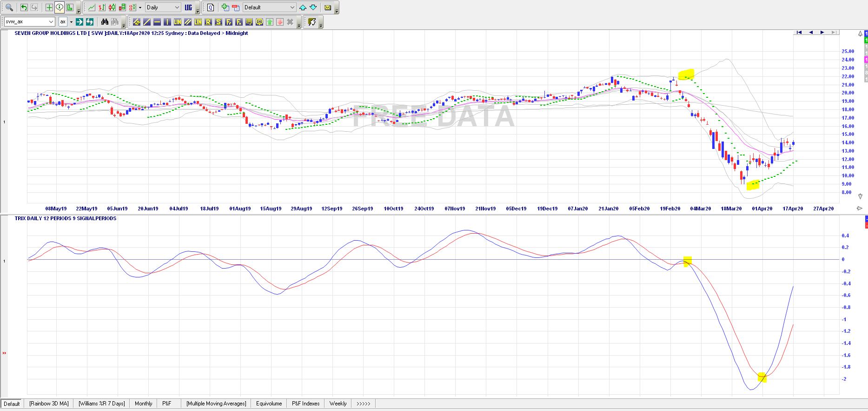Jump to first chart data button
This screenshot has width=868, height=411.
799,32
